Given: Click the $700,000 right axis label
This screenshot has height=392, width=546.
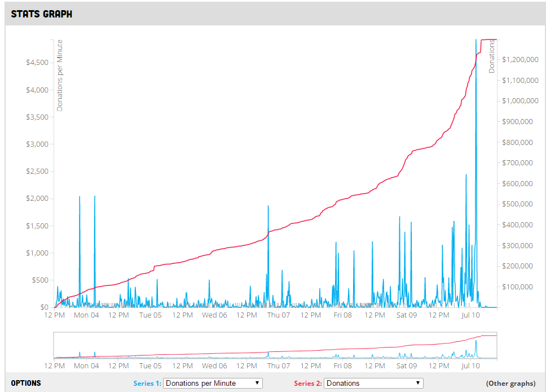Looking at the screenshot, I should click(x=517, y=163).
